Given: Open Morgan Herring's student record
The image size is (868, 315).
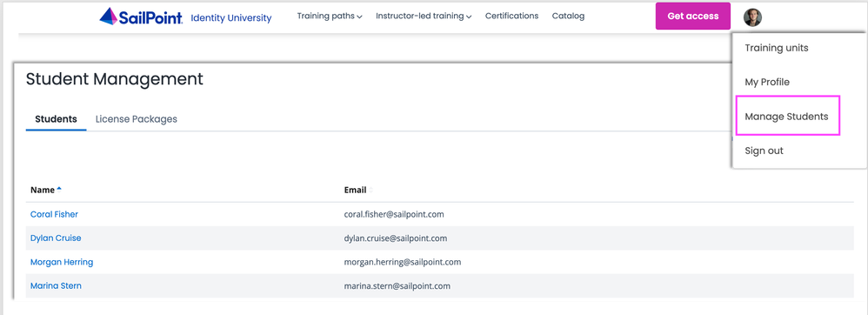Looking at the screenshot, I should 62,262.
